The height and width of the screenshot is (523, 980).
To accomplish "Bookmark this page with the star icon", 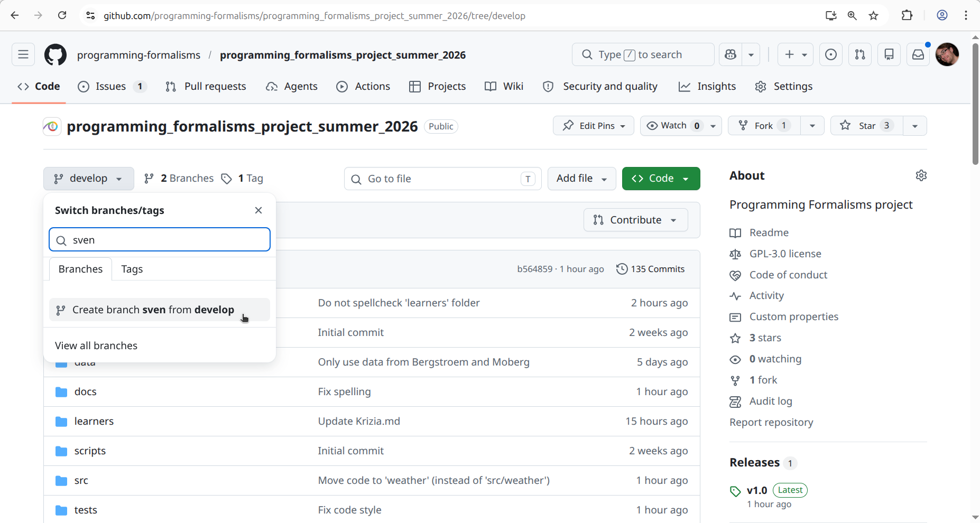I will coord(873,15).
